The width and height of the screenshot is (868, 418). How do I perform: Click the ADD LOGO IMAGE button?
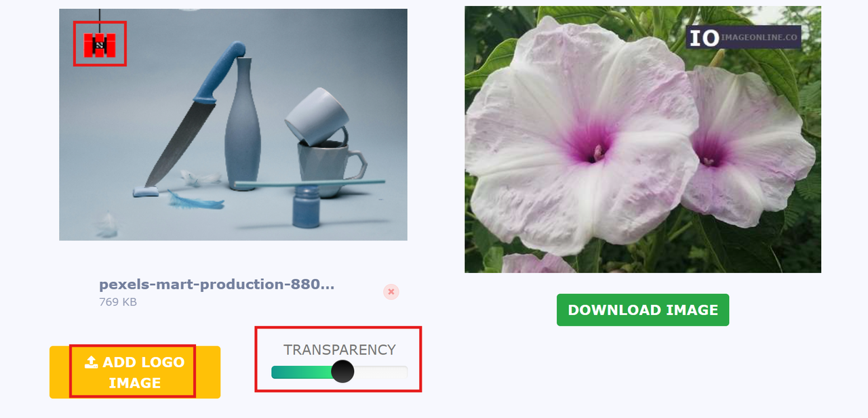pyautogui.click(x=135, y=372)
